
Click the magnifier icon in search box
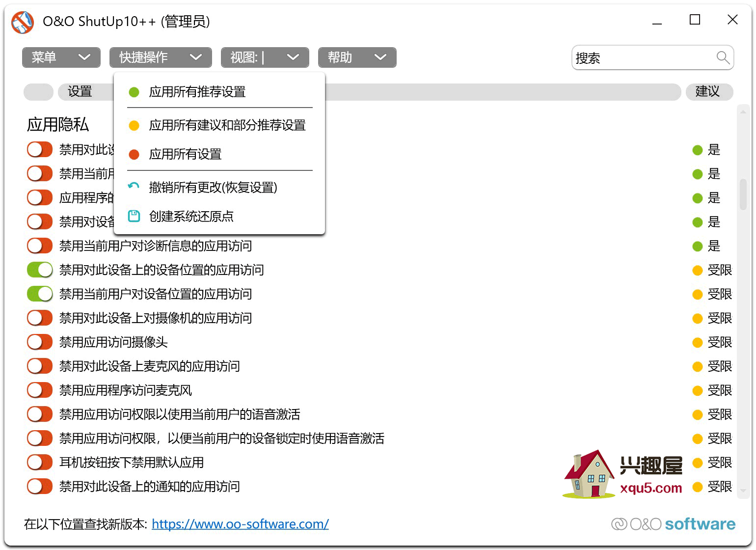723,57
